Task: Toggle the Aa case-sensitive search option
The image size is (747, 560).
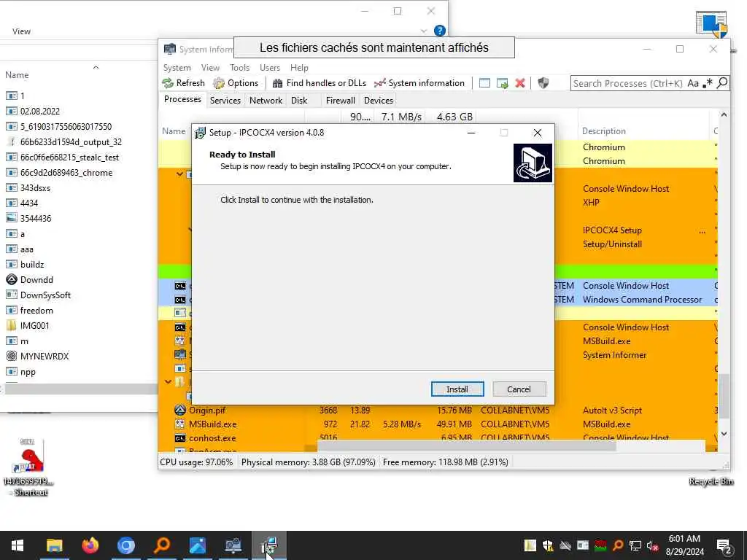Action: click(693, 83)
